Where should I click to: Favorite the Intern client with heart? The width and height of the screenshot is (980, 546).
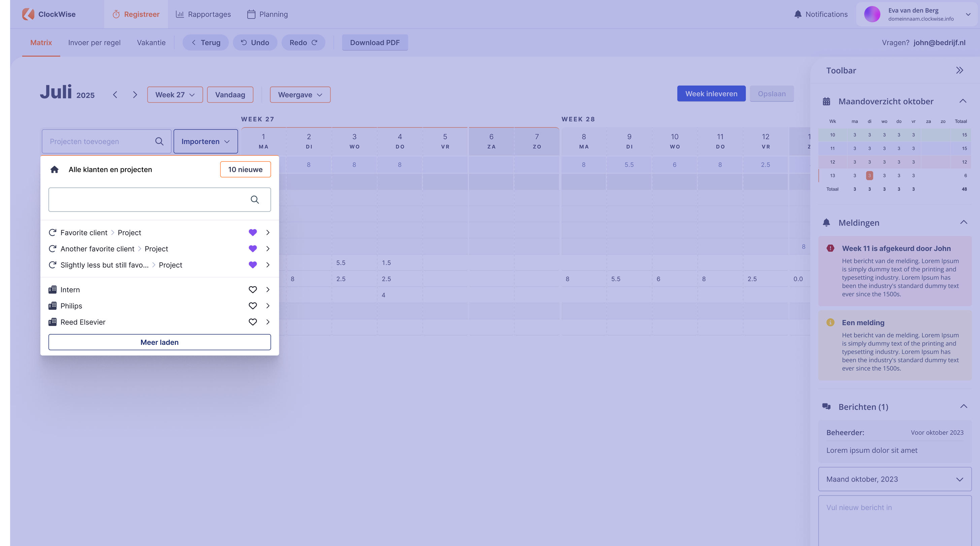pos(253,290)
